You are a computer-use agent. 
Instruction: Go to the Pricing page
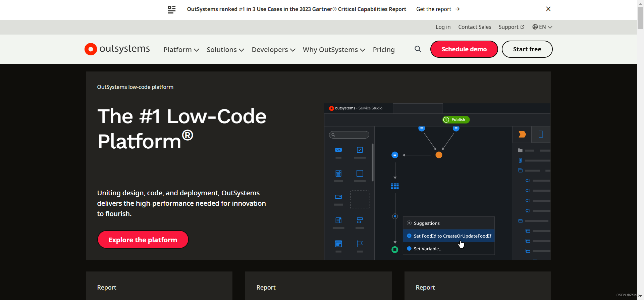tap(384, 50)
